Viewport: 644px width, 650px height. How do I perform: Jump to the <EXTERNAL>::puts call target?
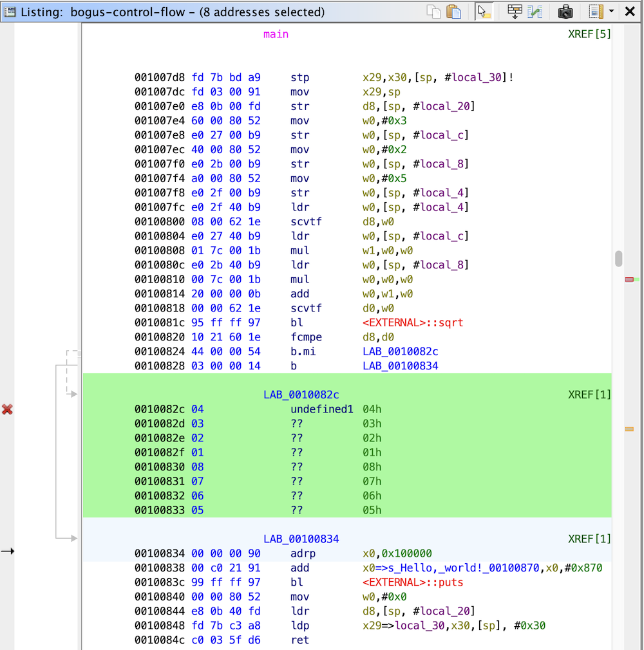click(413, 582)
